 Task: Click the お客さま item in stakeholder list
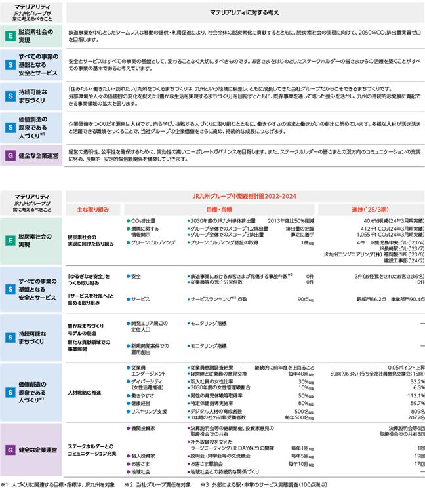coord(138,464)
